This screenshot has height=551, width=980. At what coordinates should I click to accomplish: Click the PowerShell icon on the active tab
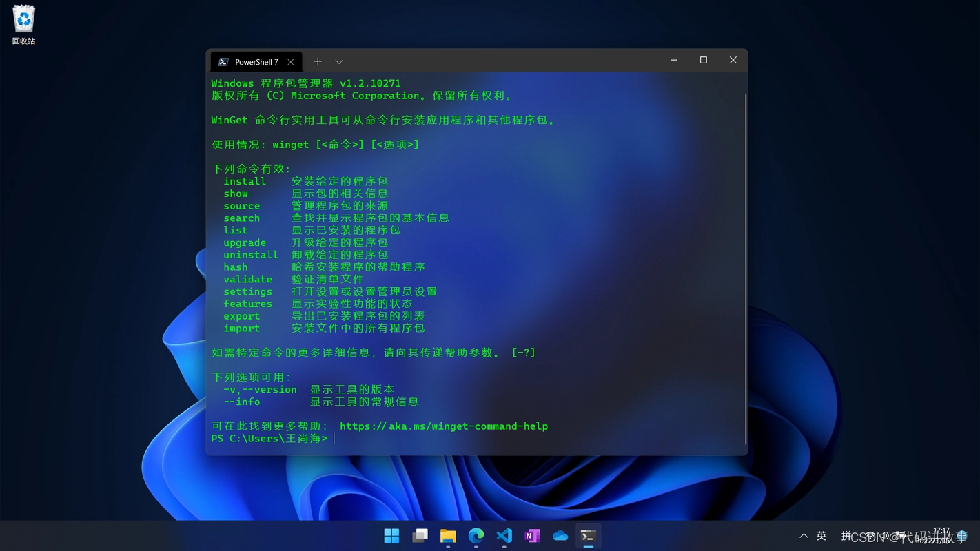pos(223,61)
